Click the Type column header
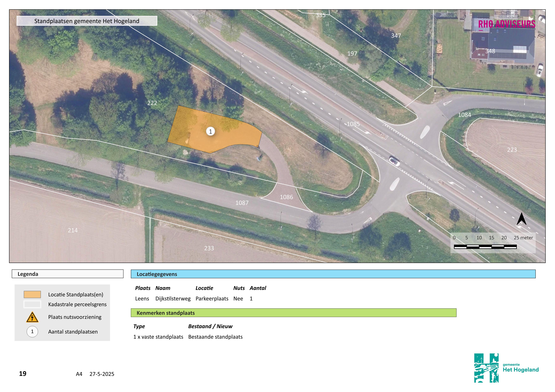 pyautogui.click(x=139, y=326)
